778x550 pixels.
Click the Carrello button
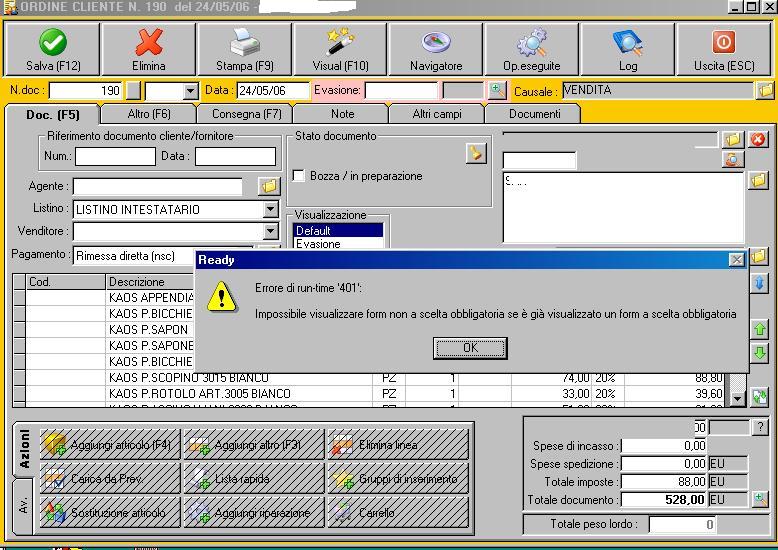click(x=398, y=512)
